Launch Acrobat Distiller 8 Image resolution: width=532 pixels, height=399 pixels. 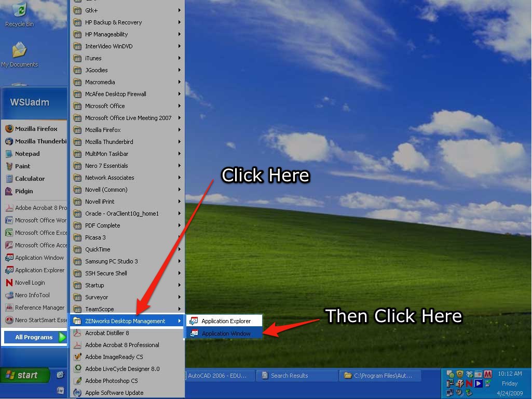(106, 333)
